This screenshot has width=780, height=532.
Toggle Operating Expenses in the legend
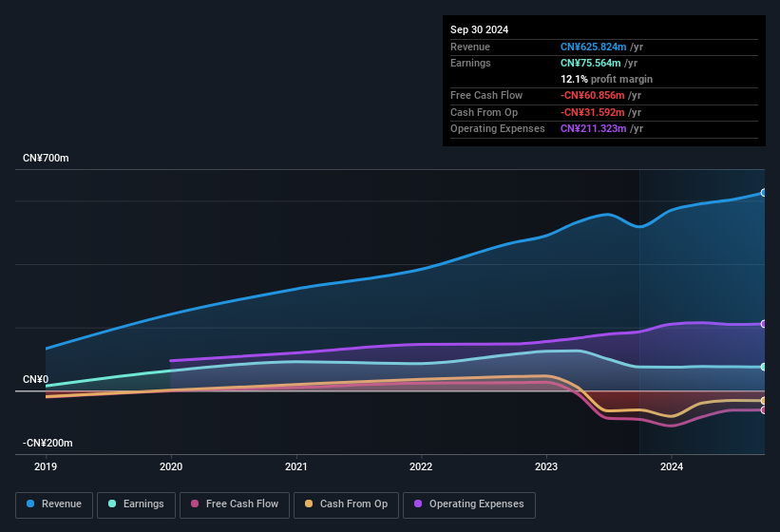[x=469, y=504]
